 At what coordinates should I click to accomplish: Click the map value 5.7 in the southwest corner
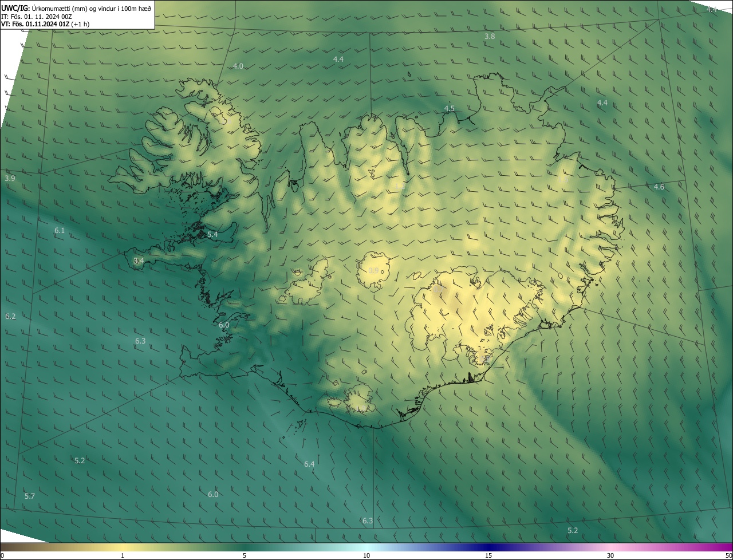point(30,496)
